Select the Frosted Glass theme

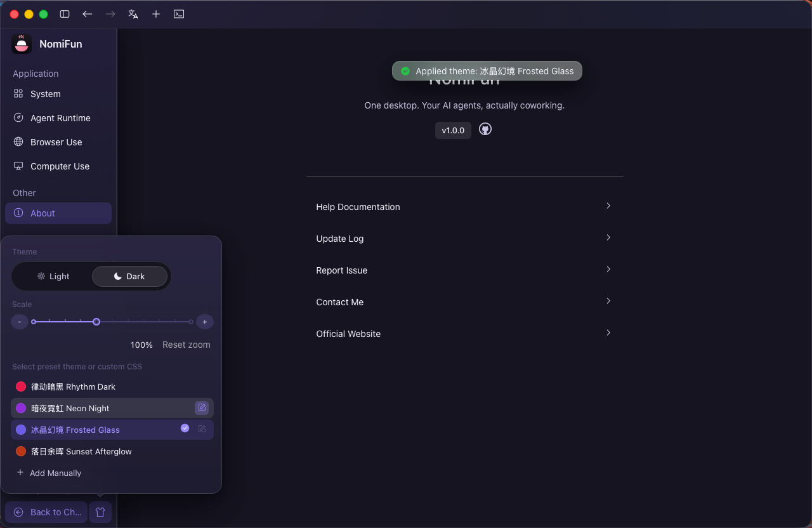tap(112, 430)
